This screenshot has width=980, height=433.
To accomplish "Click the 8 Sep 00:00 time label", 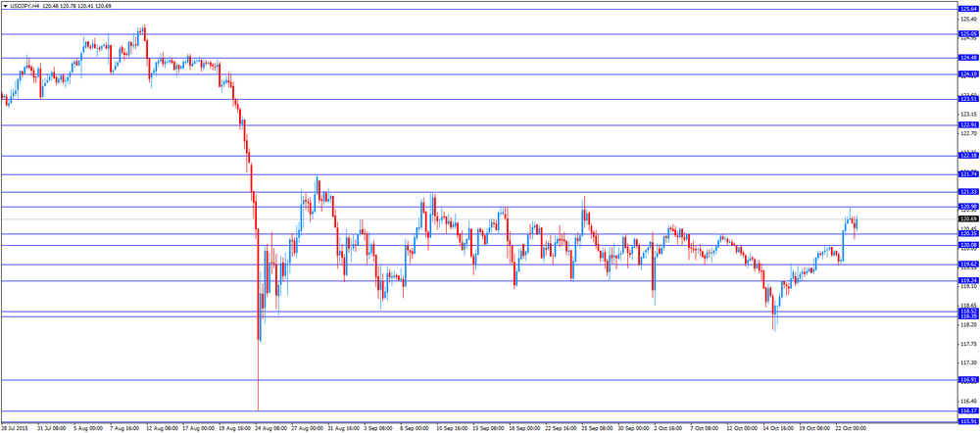I will click(416, 429).
